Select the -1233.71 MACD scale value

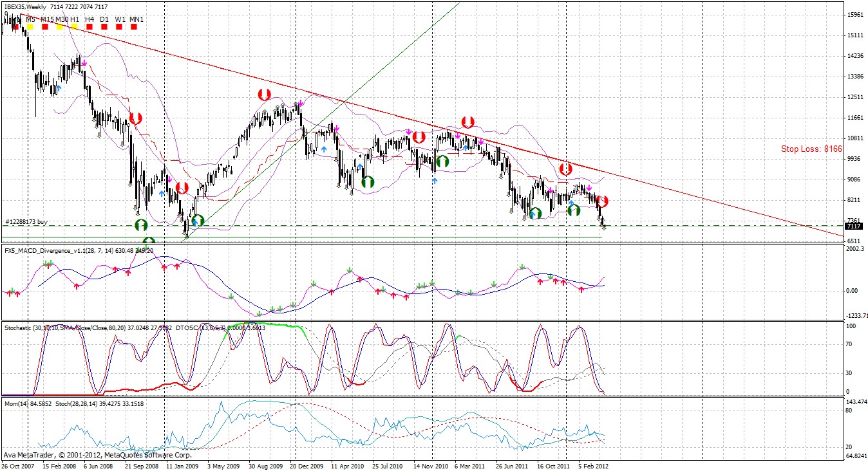point(856,315)
